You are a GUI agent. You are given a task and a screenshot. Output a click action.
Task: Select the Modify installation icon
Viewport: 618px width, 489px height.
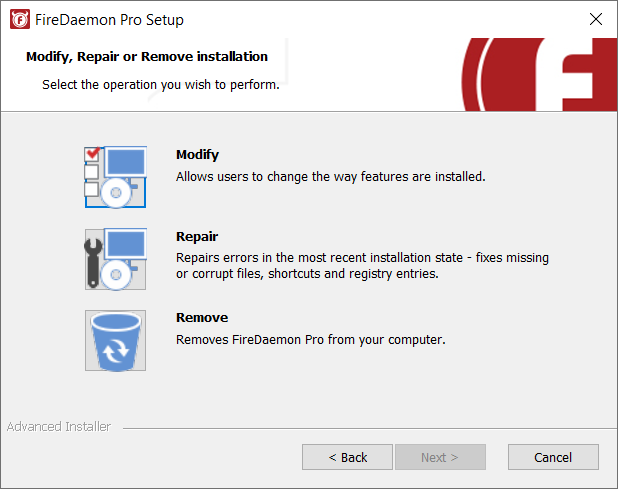pos(115,177)
